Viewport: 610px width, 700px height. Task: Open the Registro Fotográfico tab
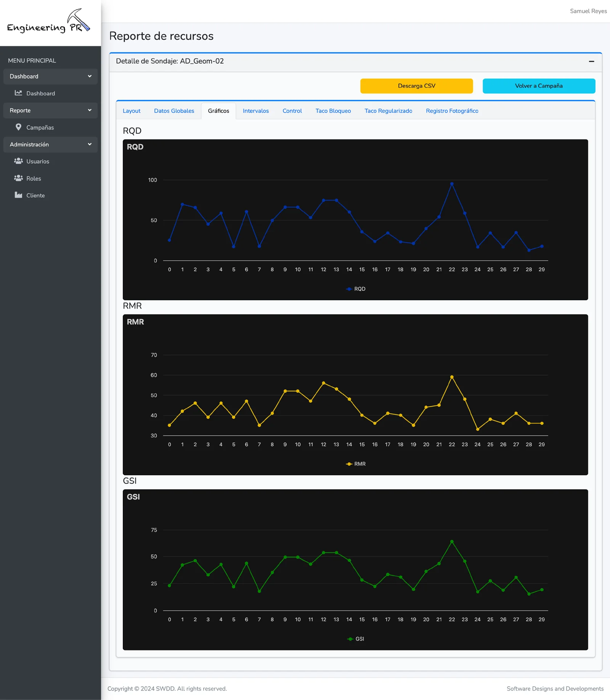[x=452, y=111]
